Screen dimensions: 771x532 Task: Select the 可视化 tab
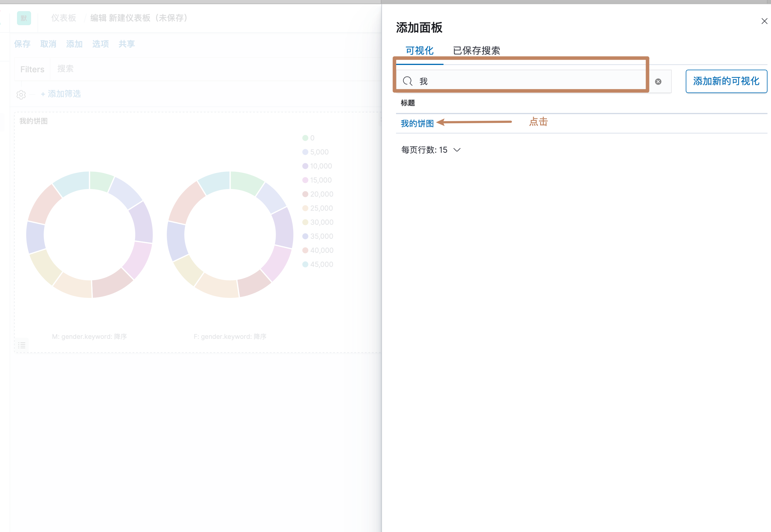[x=419, y=51]
